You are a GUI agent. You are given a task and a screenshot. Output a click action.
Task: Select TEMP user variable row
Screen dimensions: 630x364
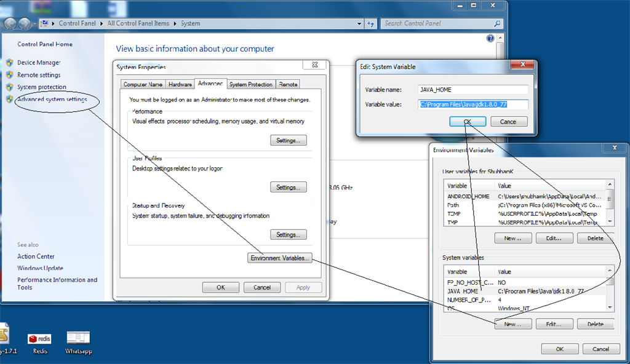tap(525, 214)
